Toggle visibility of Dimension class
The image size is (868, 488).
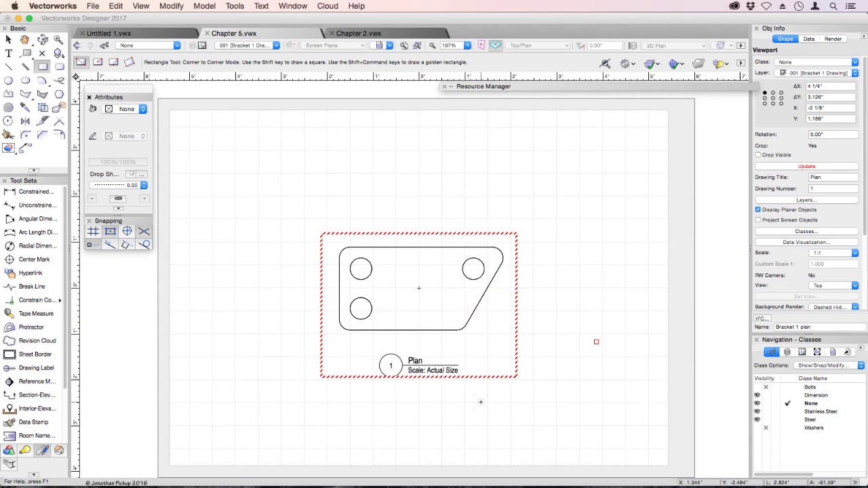coord(757,395)
